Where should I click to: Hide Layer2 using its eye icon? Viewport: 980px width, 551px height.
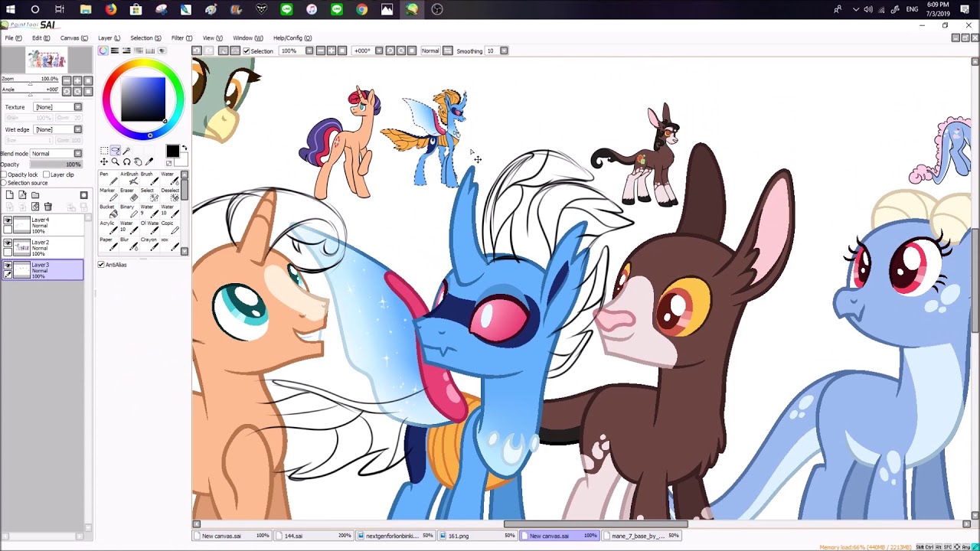(8, 243)
